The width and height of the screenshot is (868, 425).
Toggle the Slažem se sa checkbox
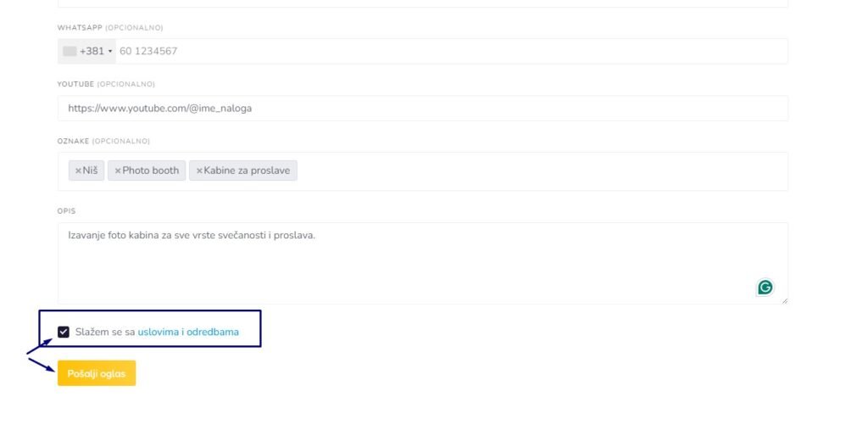coord(64,332)
